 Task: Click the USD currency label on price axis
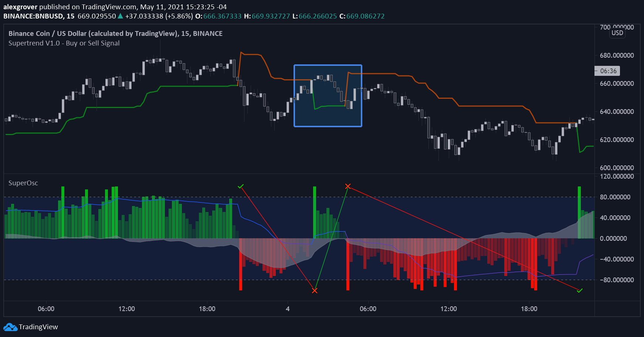(617, 33)
